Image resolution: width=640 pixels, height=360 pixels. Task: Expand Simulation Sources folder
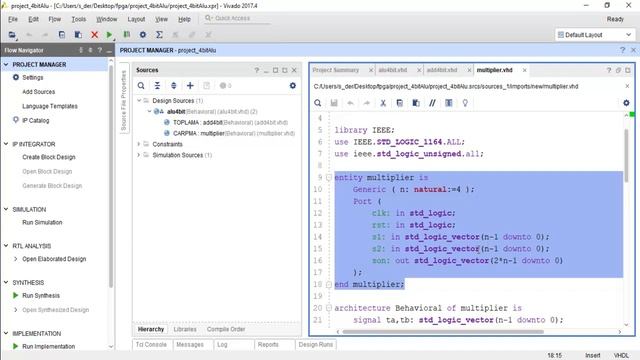(139, 155)
